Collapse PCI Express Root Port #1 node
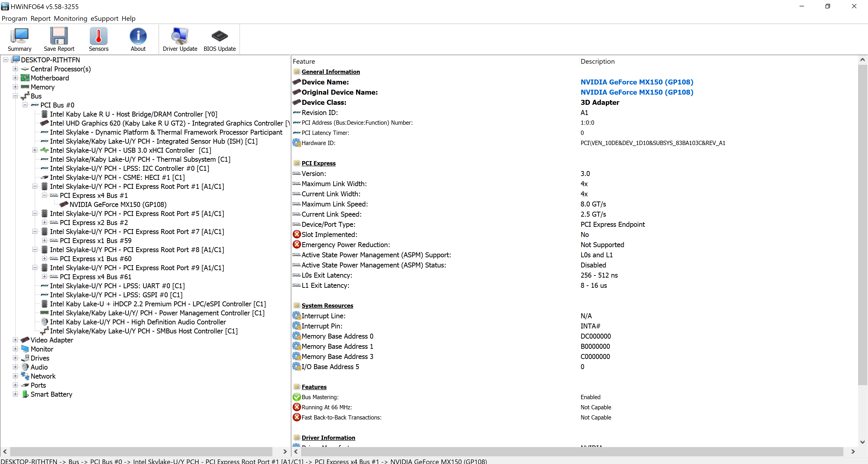The width and height of the screenshot is (868, 464). tap(35, 187)
